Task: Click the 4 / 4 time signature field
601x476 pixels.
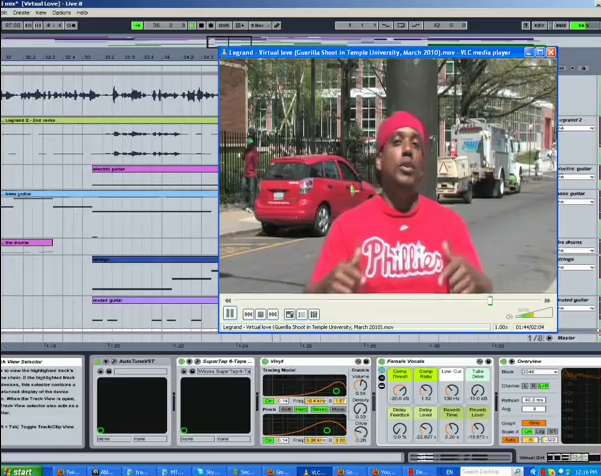Action: [x=54, y=25]
